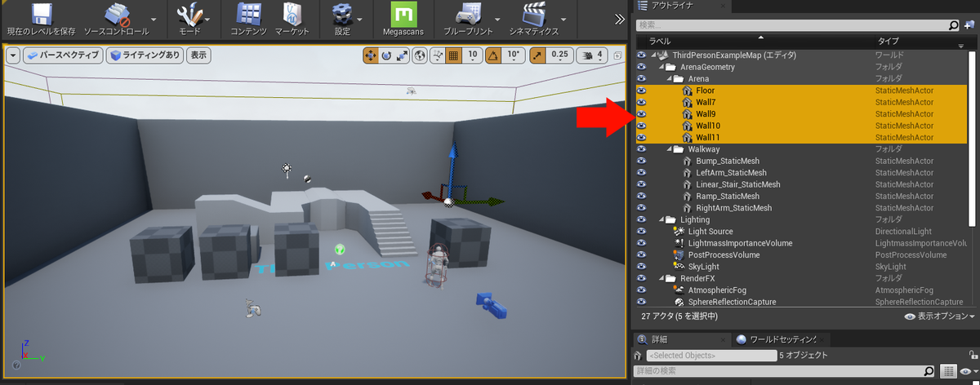Toggle visibility eye for Floor
The image size is (980, 385).
[641, 91]
